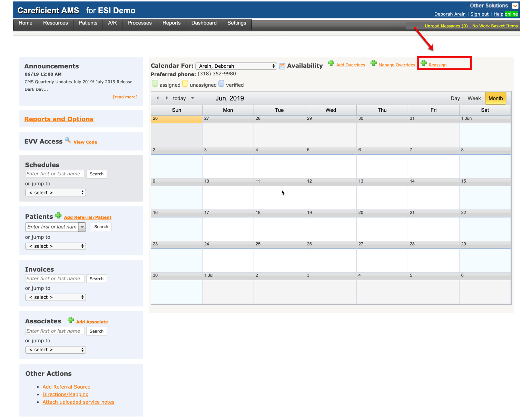522x420 pixels.
Task: Click the Add Associate link
Action: coord(92,322)
